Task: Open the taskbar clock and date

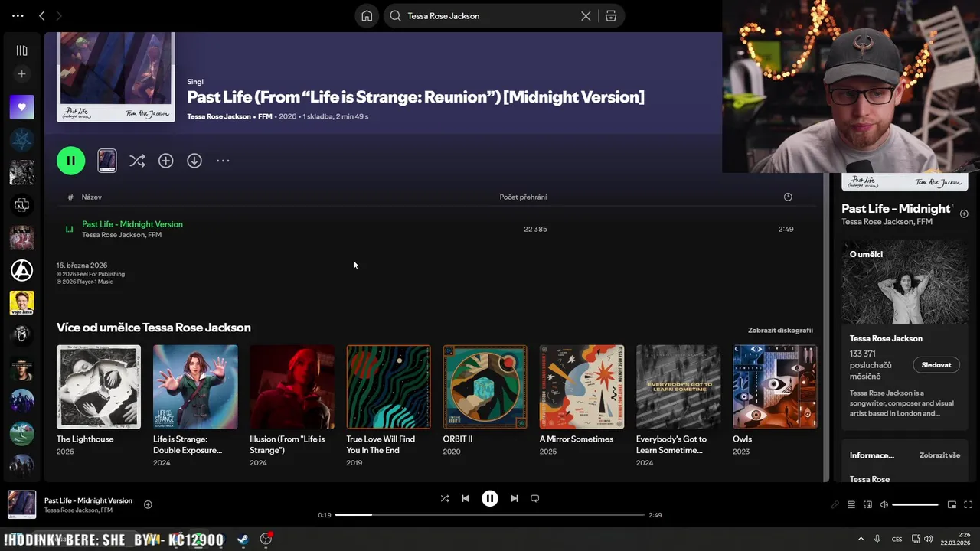Action: [x=955, y=539]
